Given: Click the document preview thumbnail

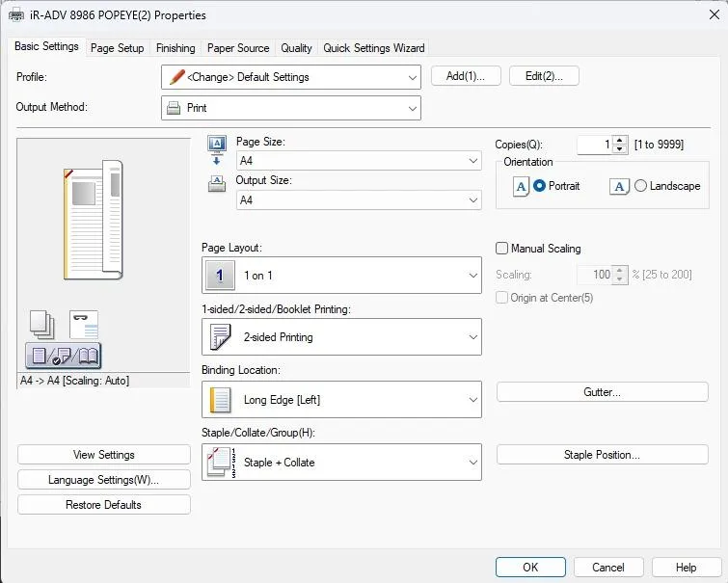Looking at the screenshot, I should tap(94, 220).
